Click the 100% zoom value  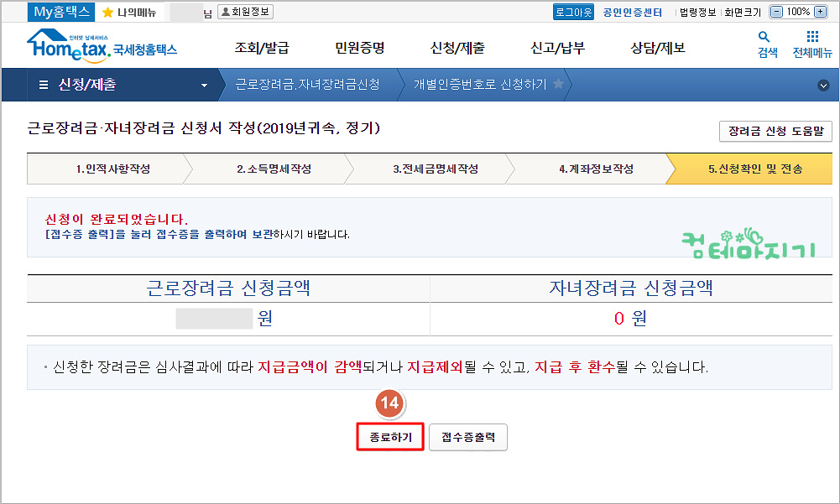pyautogui.click(x=798, y=12)
